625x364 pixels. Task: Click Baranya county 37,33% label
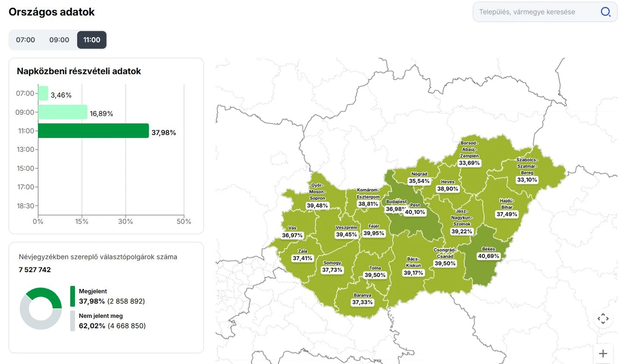click(x=362, y=302)
